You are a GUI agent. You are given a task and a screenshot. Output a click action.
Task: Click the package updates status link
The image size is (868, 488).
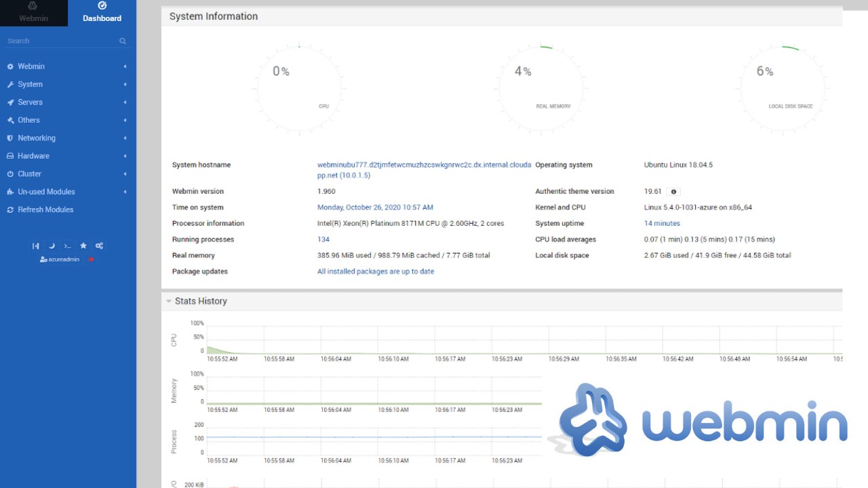tap(376, 272)
